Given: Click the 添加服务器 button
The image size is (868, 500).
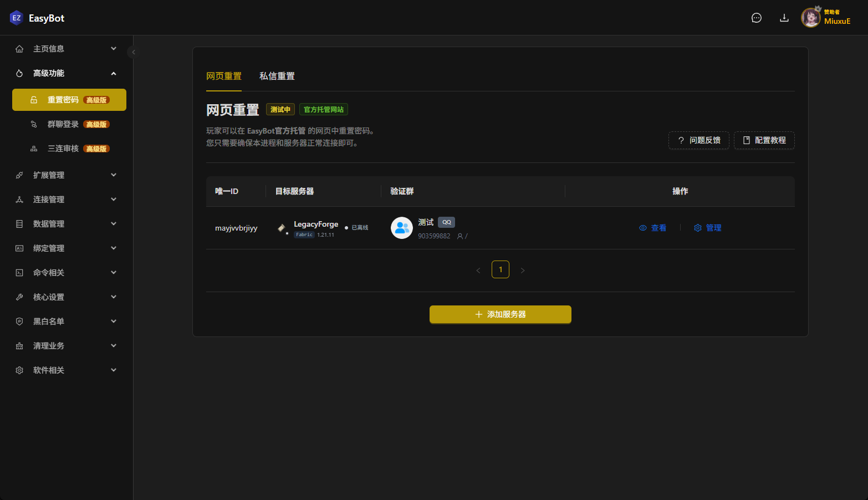Looking at the screenshot, I should click(500, 314).
